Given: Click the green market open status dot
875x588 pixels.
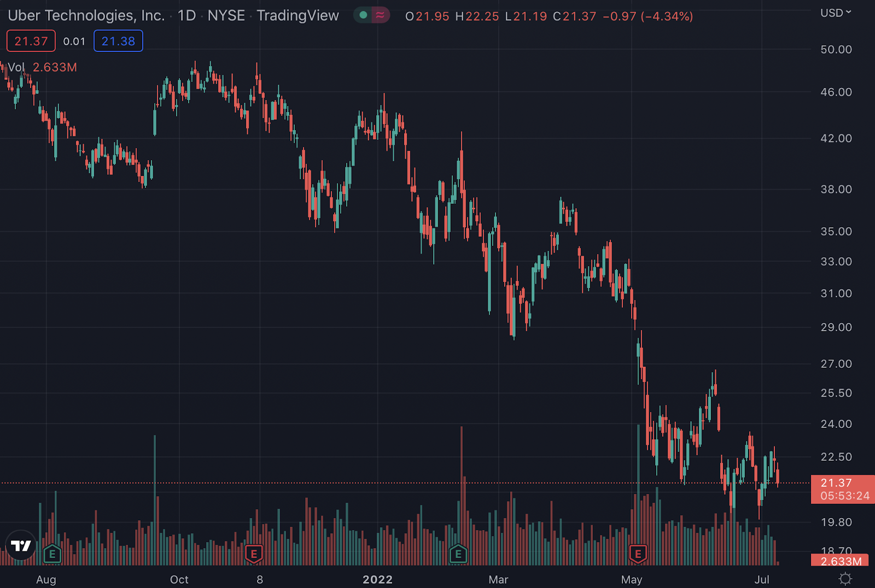Looking at the screenshot, I should pyautogui.click(x=363, y=15).
